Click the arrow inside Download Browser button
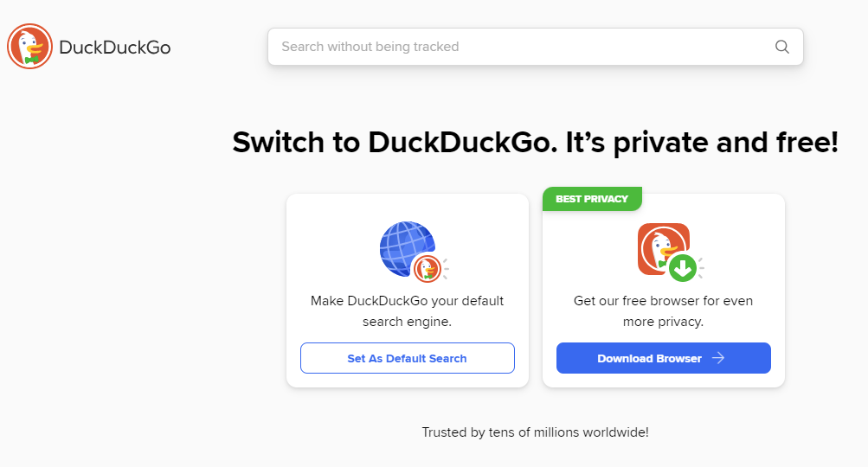The width and height of the screenshot is (868, 467). tap(718, 358)
